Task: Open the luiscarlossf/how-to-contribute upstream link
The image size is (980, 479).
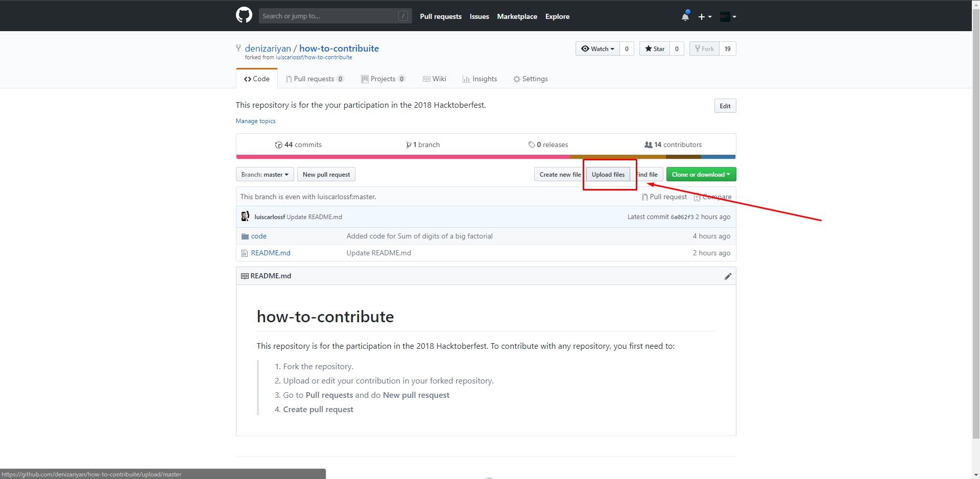Action: tap(314, 58)
